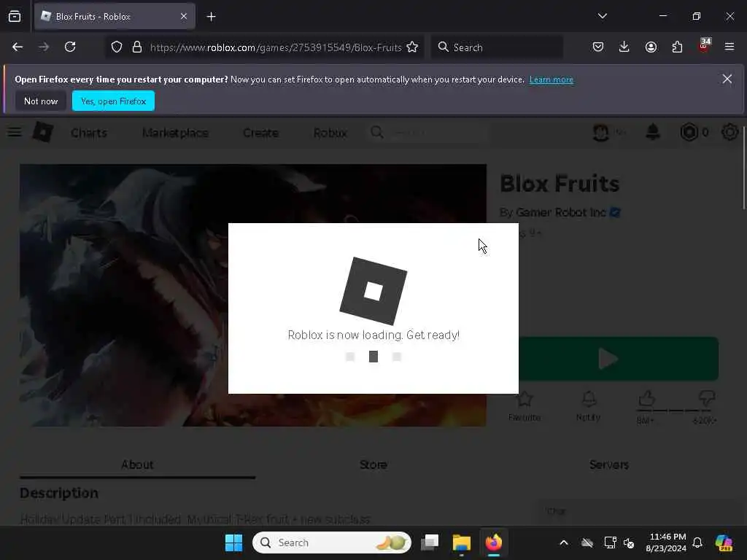Open the Copilot preview icon
The width and height of the screenshot is (747, 560).
724,542
